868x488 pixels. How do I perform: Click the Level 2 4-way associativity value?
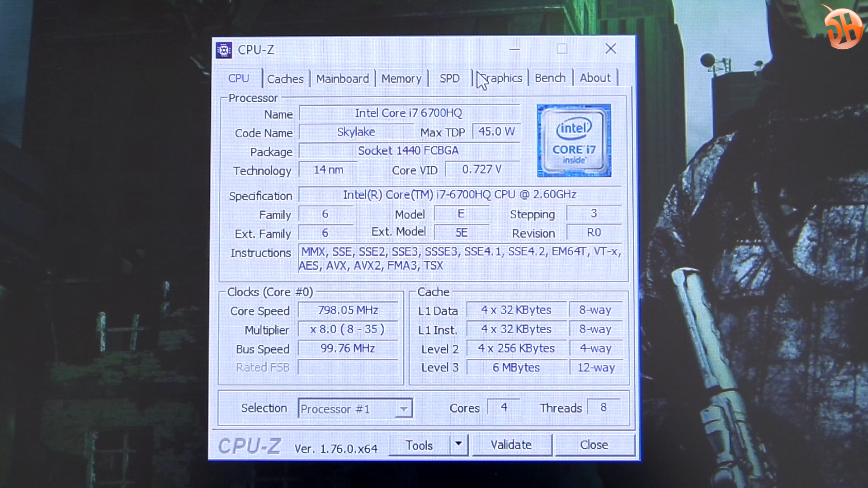click(596, 348)
